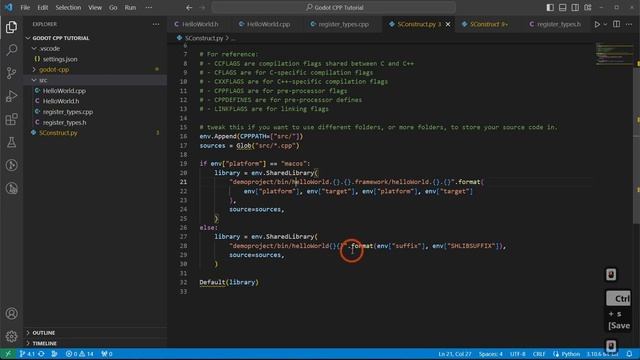Screen dimensions: 640x360
Task: Click the errors and warnings status counter
Action: [x=80, y=354]
